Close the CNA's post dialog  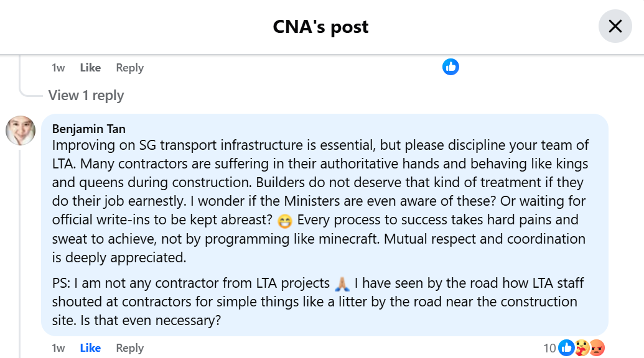click(x=615, y=26)
